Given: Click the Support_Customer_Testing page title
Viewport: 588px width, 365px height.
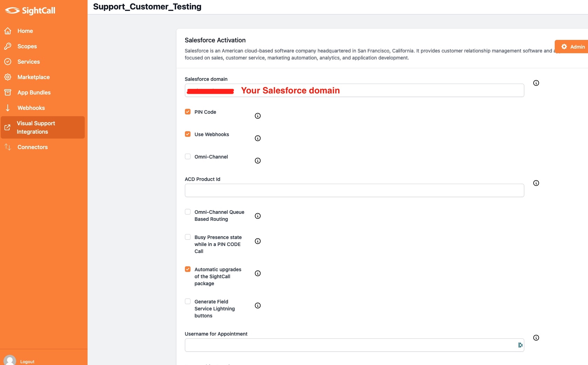Looking at the screenshot, I should pos(147,7).
